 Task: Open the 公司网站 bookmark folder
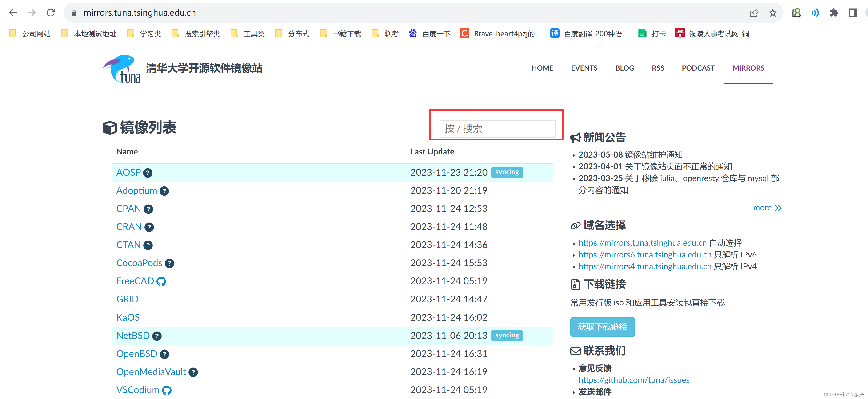point(30,34)
